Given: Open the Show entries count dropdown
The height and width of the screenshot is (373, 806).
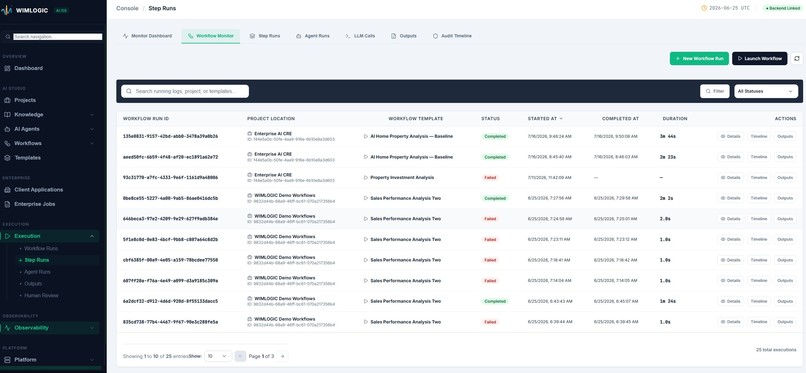Looking at the screenshot, I should coord(218,356).
